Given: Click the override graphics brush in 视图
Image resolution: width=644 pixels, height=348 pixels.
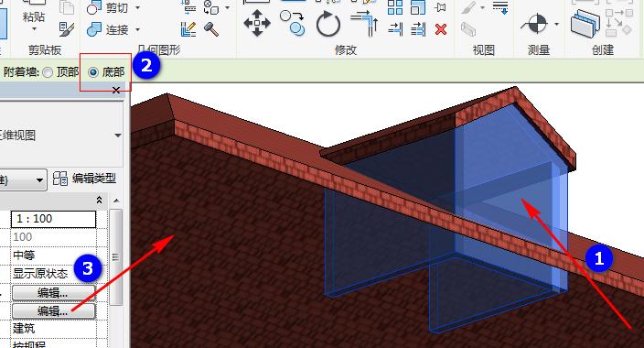Looking at the screenshot, I should (x=468, y=7).
